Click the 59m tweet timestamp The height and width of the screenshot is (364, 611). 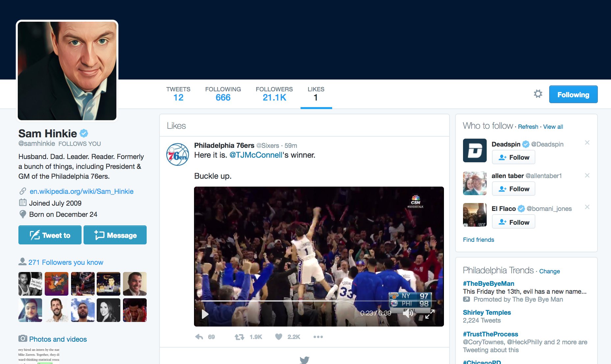pyautogui.click(x=291, y=146)
